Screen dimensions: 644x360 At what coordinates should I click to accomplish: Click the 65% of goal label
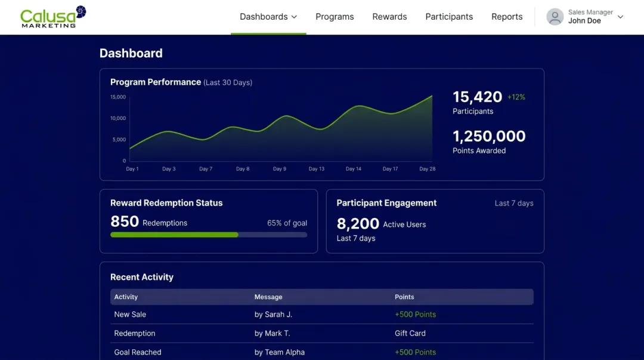click(x=287, y=223)
